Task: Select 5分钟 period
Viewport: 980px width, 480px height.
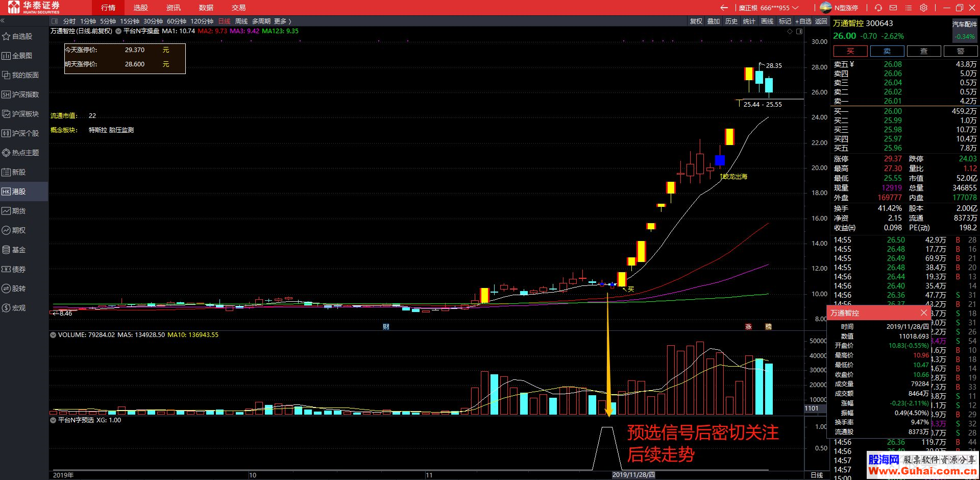Action: (108, 21)
